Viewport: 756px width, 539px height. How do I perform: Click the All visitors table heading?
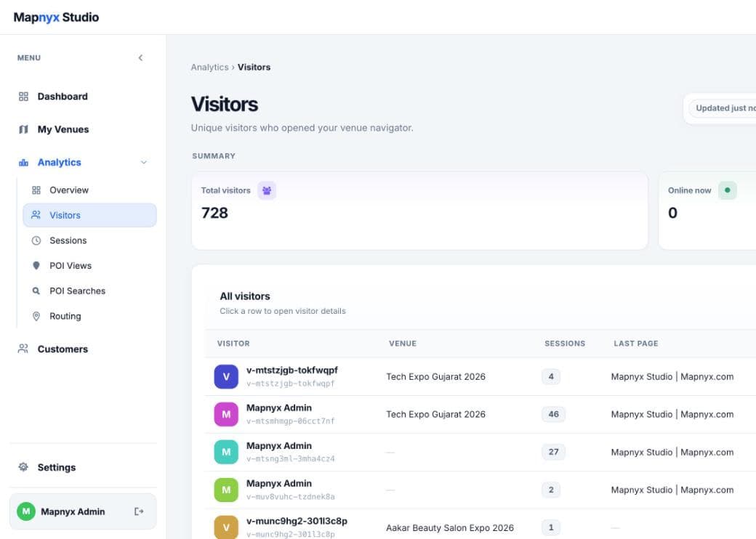click(245, 296)
